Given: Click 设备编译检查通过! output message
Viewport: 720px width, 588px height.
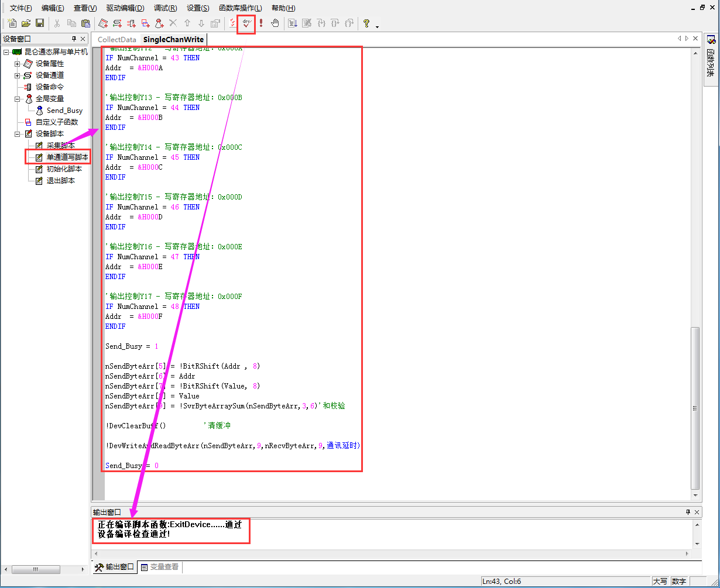Looking at the screenshot, I should click(x=134, y=534).
